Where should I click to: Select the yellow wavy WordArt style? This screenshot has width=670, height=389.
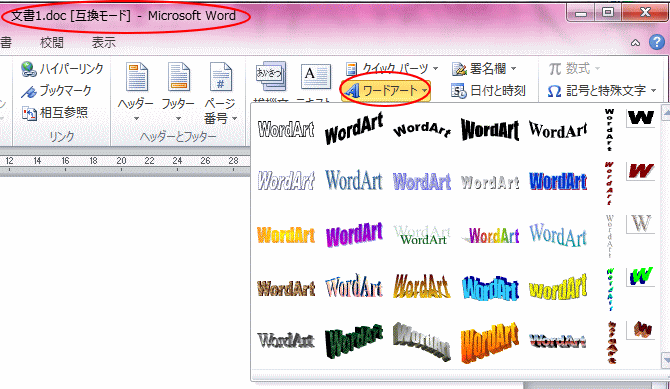(558, 287)
